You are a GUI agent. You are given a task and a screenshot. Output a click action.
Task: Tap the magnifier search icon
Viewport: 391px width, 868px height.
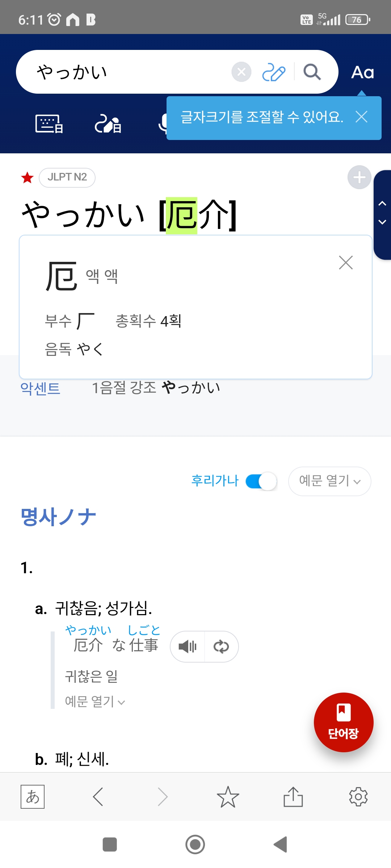[312, 72]
